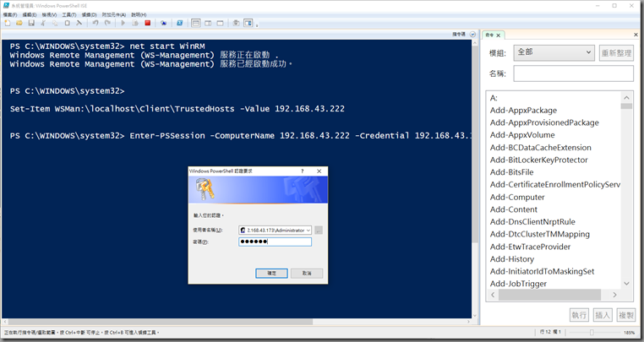Click the Redo arrow toolbar icon
Screen dimensions: 644x342
[x=107, y=23]
